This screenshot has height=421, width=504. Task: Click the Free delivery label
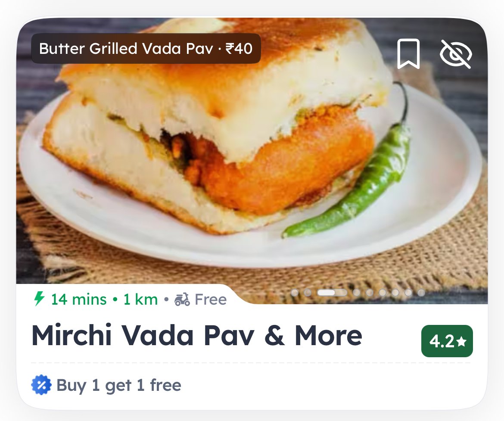pyautogui.click(x=211, y=299)
